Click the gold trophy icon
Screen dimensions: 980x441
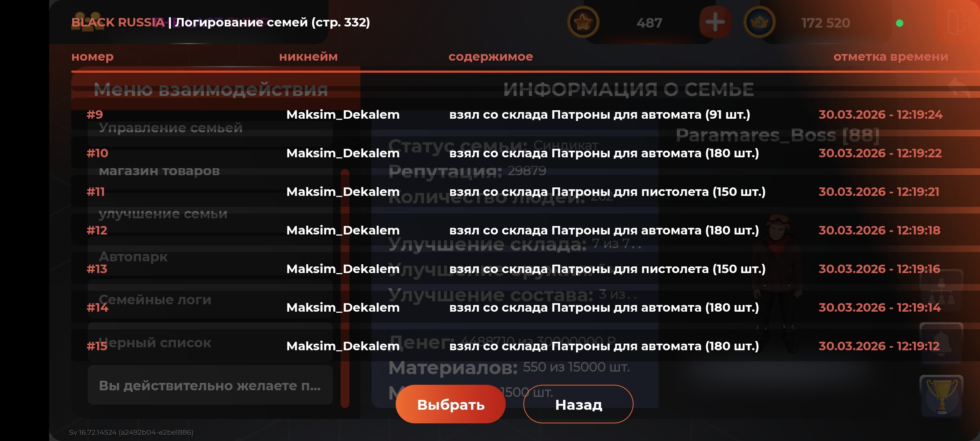(941, 396)
